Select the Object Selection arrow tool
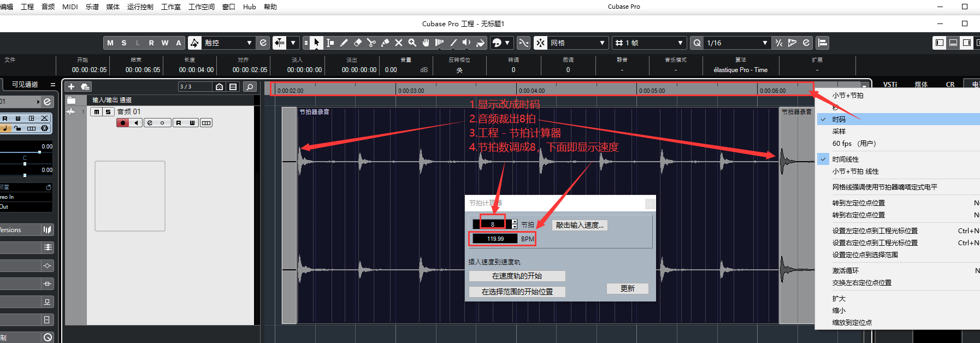Screen dimensions: 980x343 click(x=316, y=43)
